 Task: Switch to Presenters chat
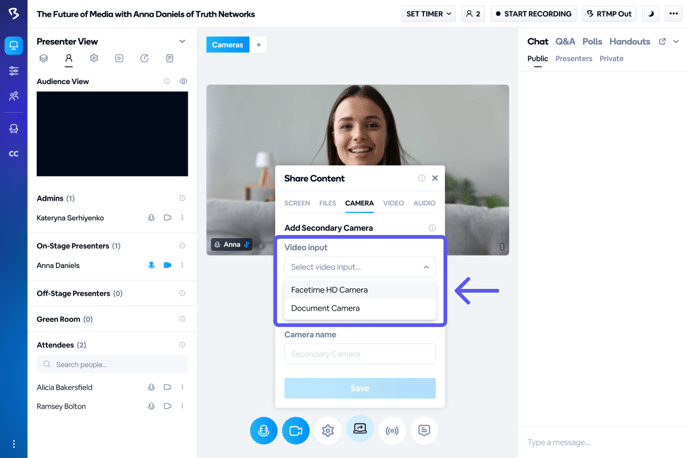[573, 58]
